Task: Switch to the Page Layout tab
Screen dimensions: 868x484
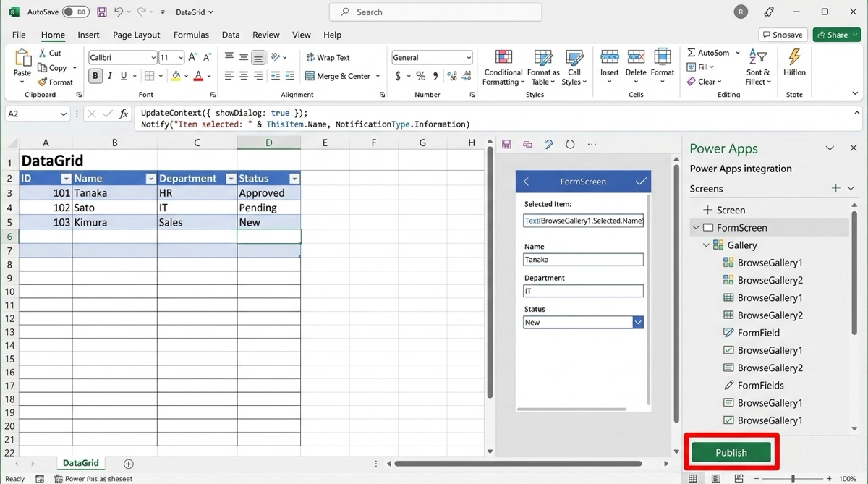Action: tap(136, 35)
